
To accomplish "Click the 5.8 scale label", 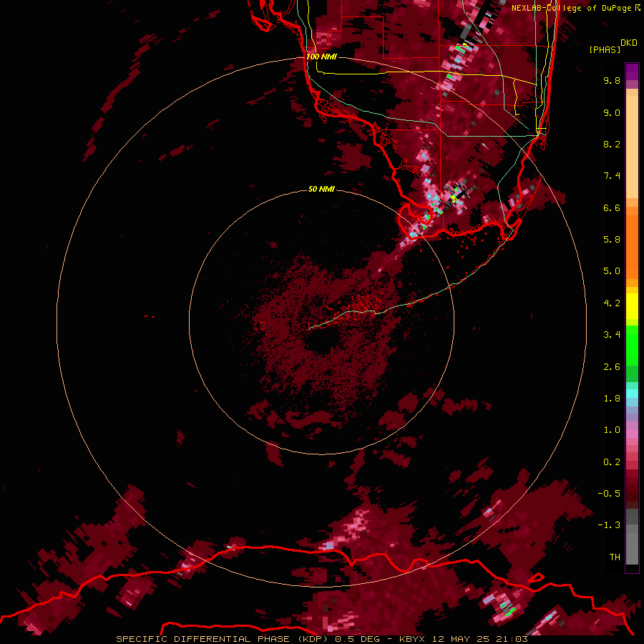I will (612, 240).
